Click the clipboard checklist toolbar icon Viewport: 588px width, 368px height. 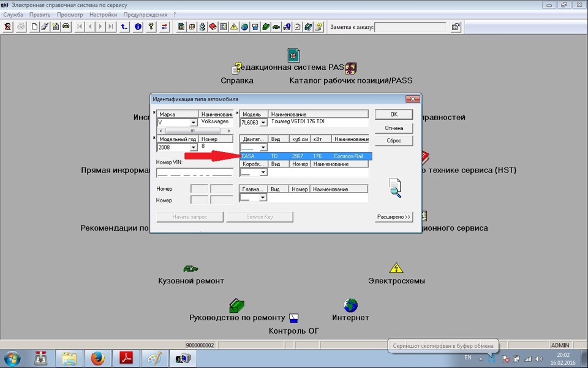tap(298, 26)
